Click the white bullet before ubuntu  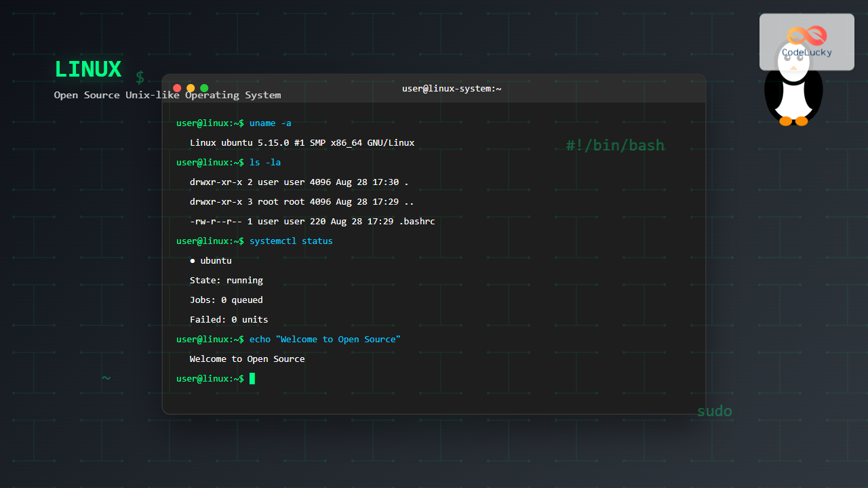(193, 261)
